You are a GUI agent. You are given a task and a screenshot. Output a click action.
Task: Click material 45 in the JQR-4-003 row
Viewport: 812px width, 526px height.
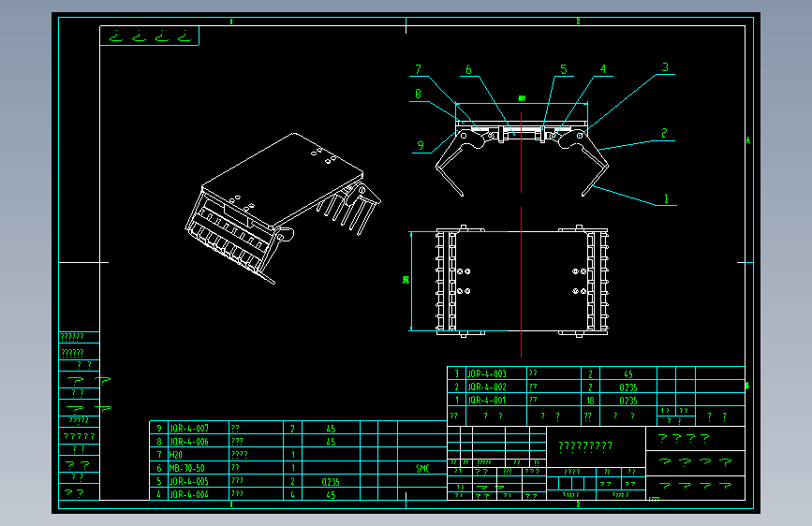pyautogui.click(x=628, y=374)
